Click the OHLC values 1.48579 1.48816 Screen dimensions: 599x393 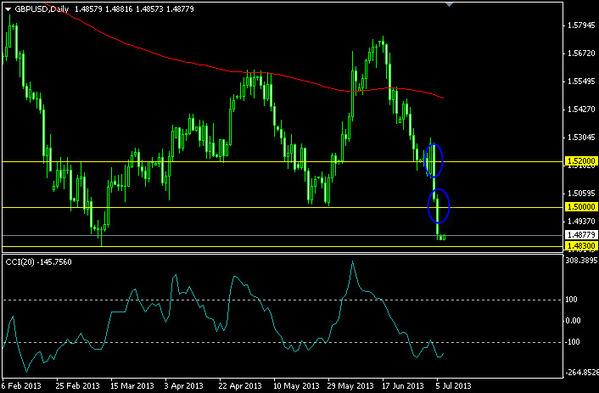coord(104,9)
